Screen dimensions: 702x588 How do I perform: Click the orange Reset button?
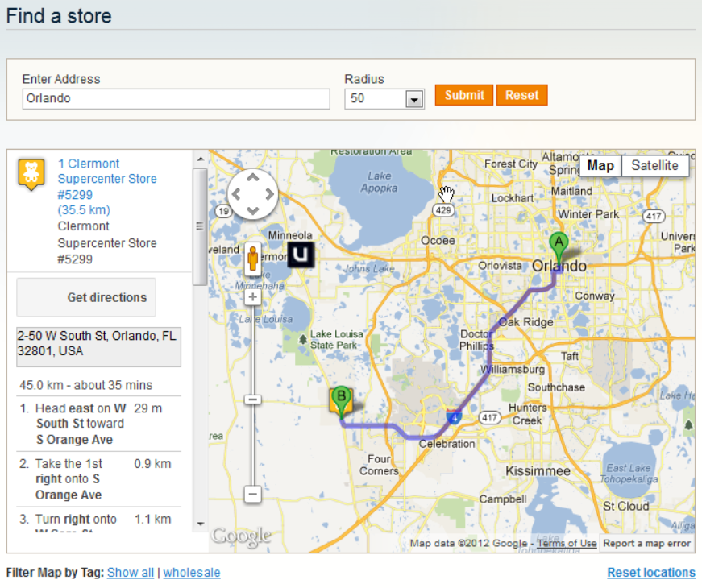point(522,95)
